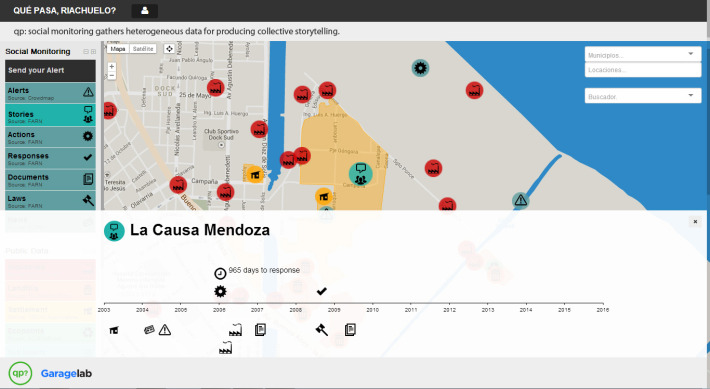This screenshot has width=710, height=389.
Task: Zoom in the map with plus button
Action: click(111, 67)
